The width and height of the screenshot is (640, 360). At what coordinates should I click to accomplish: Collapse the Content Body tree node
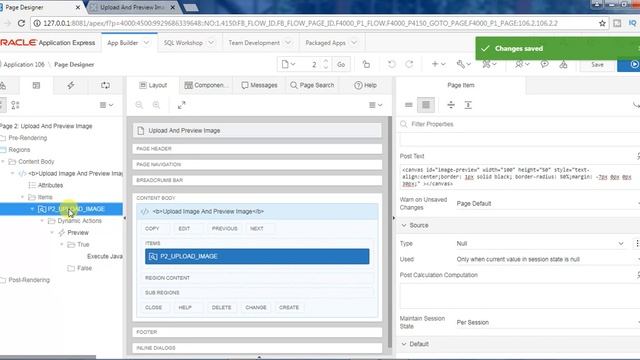click(3, 162)
